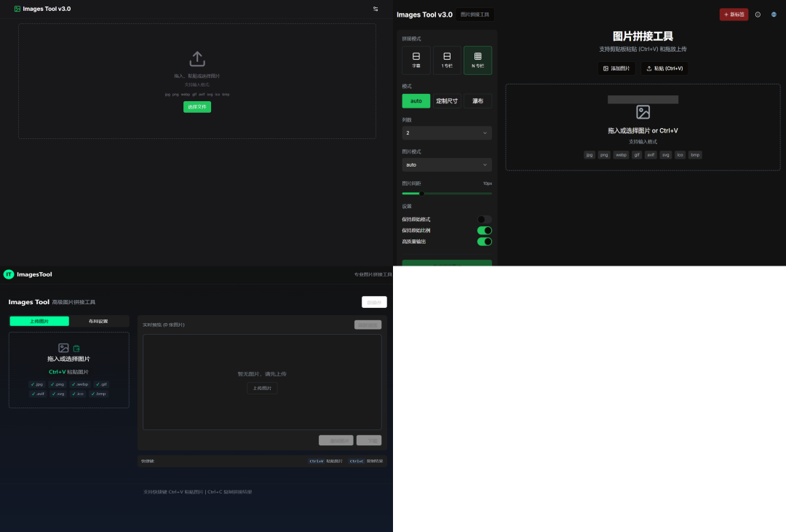Click the green image logo beside Images Tool v3.0
This screenshot has width=786, height=532.
click(17, 9)
